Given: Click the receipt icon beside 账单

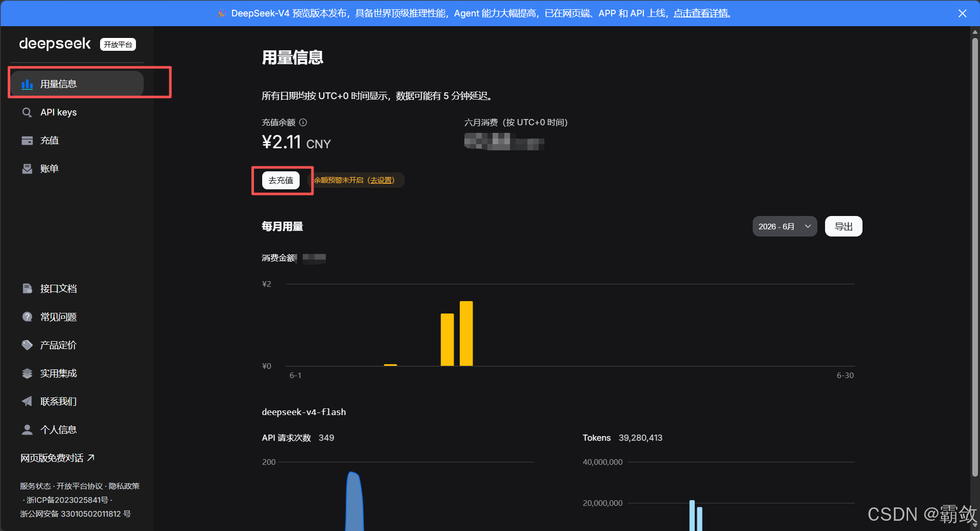Looking at the screenshot, I should click(27, 169).
